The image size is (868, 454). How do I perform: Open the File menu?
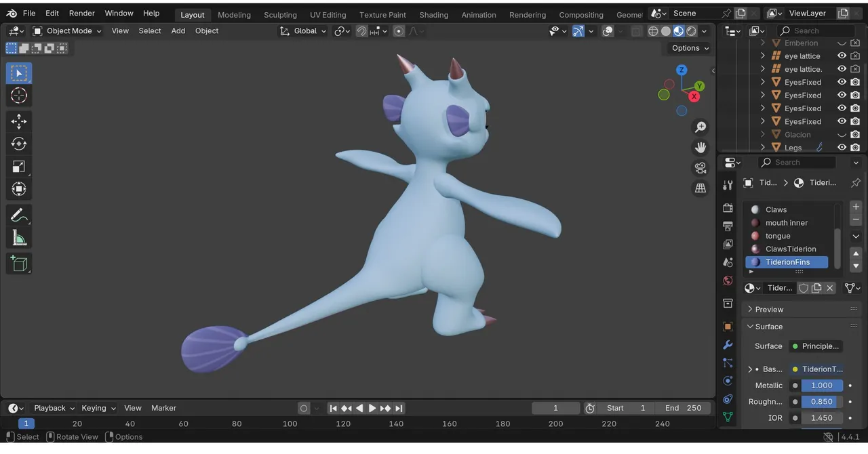[x=29, y=13]
